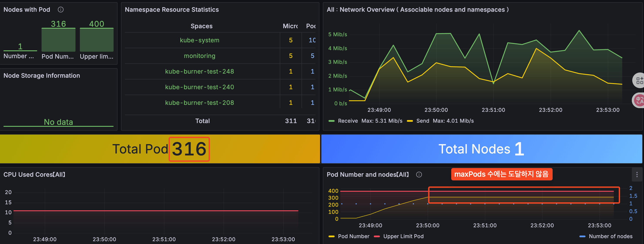Open the kube-system namespace link
The image size is (644, 244).
click(200, 40)
